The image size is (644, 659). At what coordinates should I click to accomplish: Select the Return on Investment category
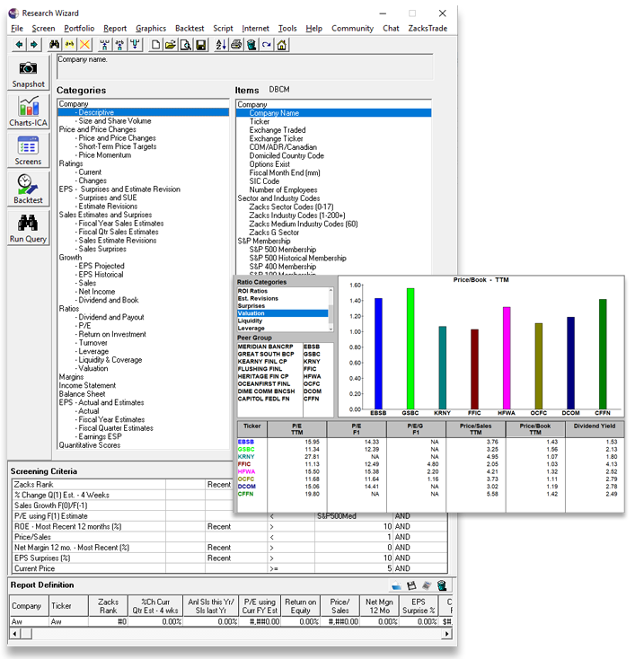tap(112, 335)
